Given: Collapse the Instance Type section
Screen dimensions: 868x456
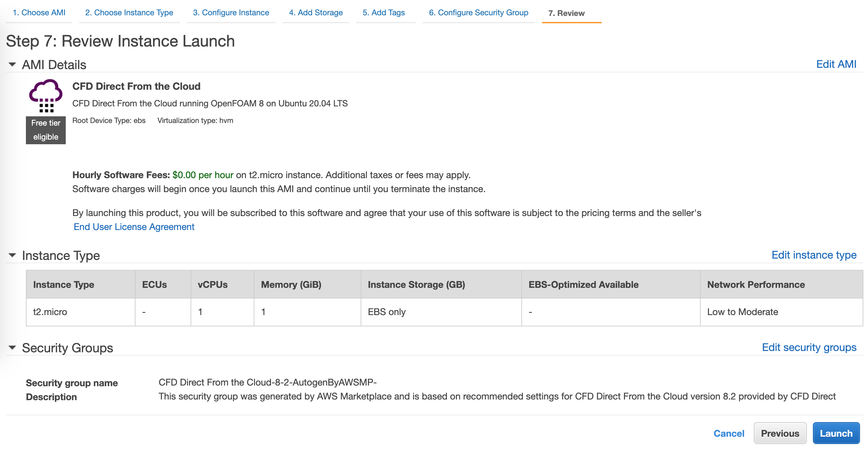Looking at the screenshot, I should pos(12,255).
